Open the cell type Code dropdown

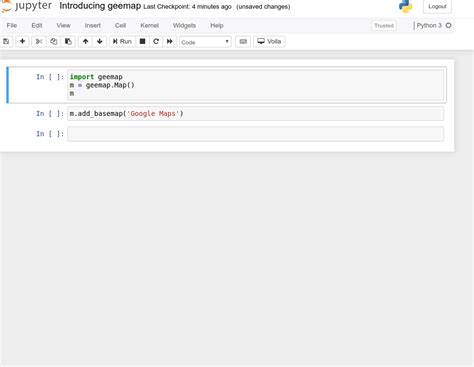coord(205,42)
